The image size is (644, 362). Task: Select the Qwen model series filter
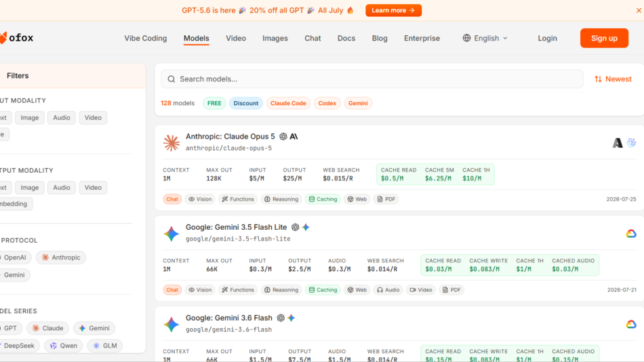[x=63, y=346]
